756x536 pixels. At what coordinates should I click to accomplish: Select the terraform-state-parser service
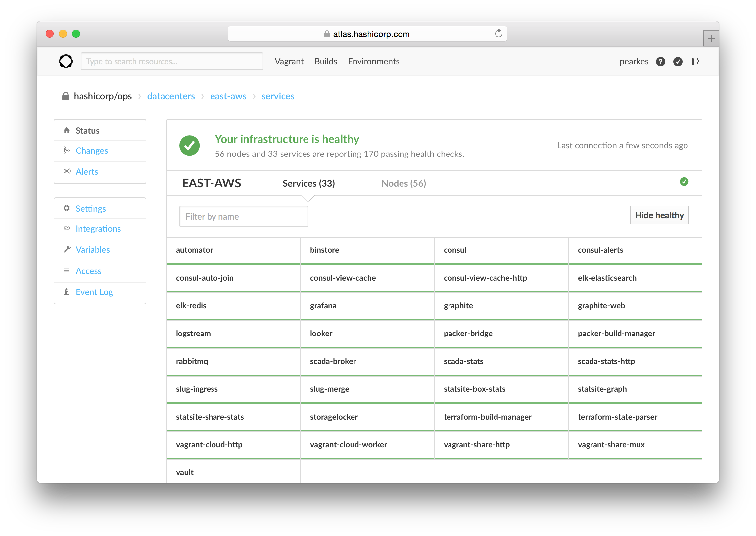635,417
